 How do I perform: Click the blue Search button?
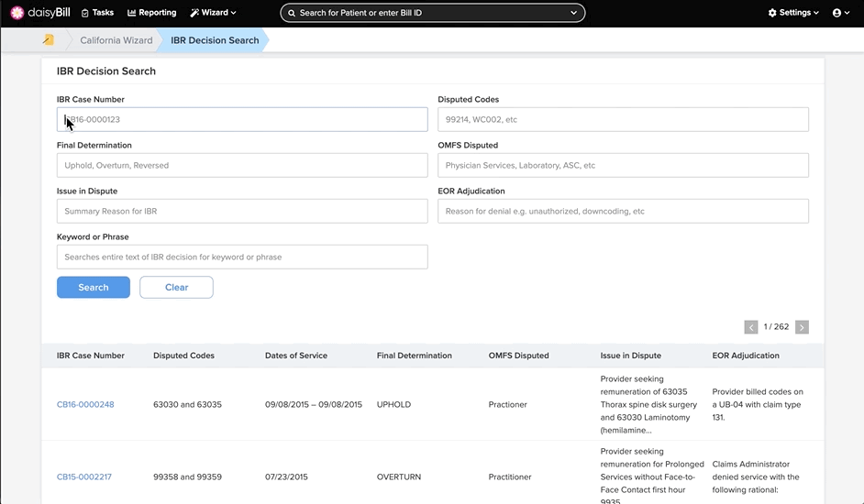pos(94,287)
